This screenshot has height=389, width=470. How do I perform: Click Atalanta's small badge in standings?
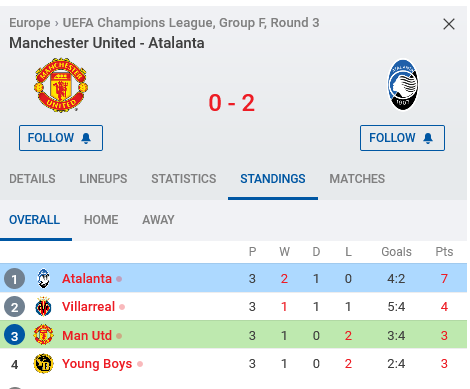(x=43, y=278)
